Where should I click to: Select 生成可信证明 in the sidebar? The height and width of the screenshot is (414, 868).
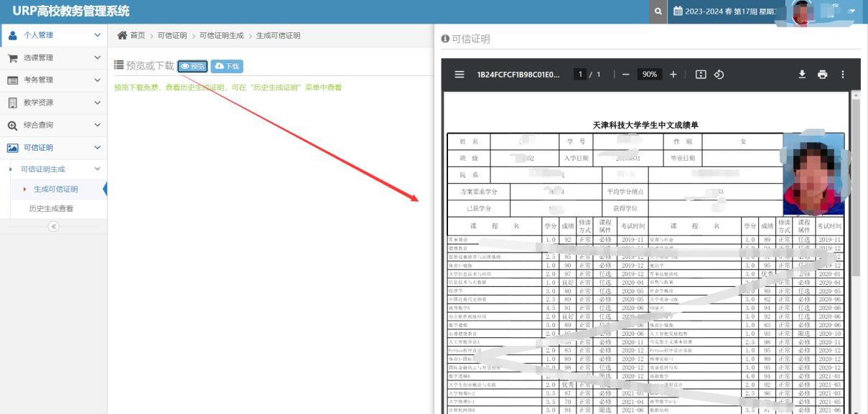click(x=56, y=189)
